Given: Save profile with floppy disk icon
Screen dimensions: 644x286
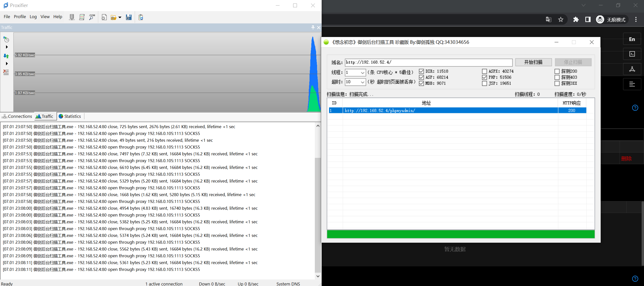Looking at the screenshot, I should tap(129, 17).
